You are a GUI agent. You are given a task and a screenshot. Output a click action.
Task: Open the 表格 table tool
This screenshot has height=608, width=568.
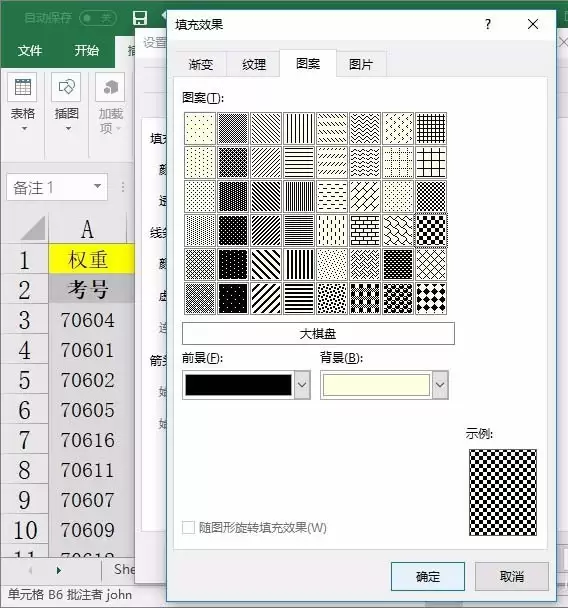coord(22,103)
